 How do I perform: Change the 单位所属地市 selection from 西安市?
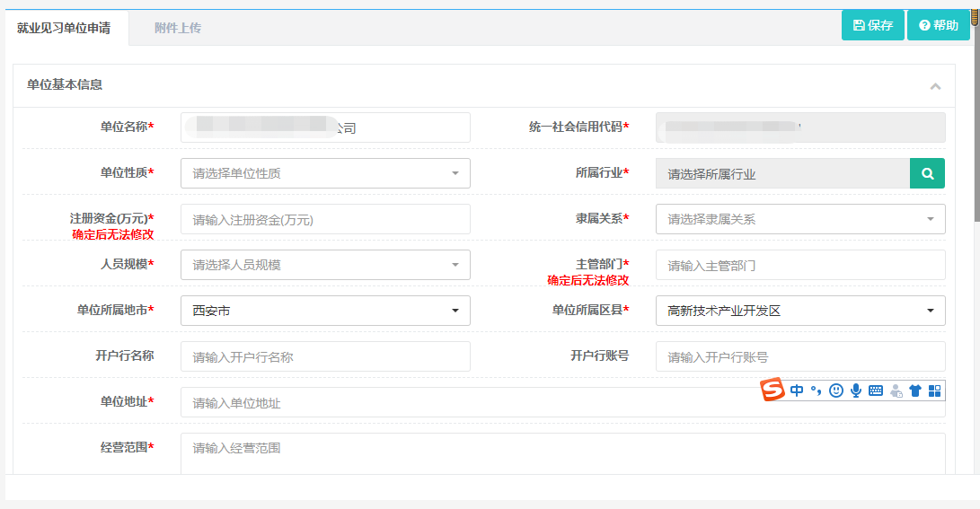click(325, 311)
